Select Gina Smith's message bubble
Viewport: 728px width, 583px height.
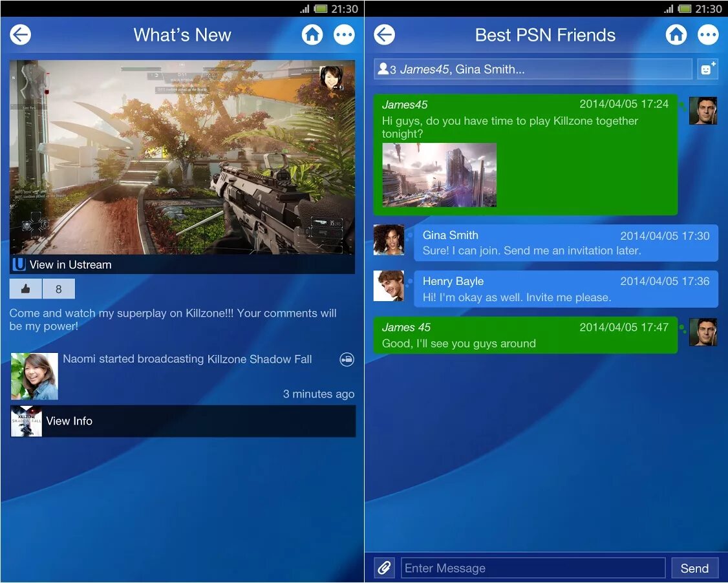tap(566, 243)
